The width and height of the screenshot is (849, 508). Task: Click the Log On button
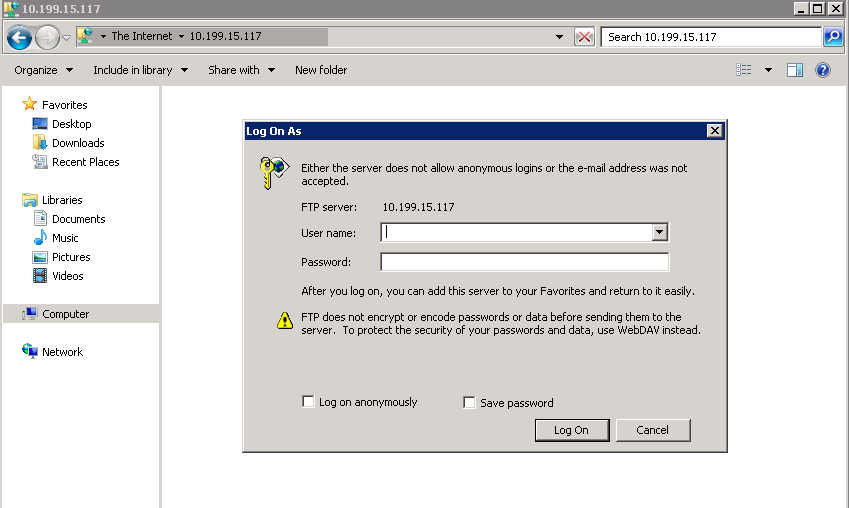coord(572,430)
